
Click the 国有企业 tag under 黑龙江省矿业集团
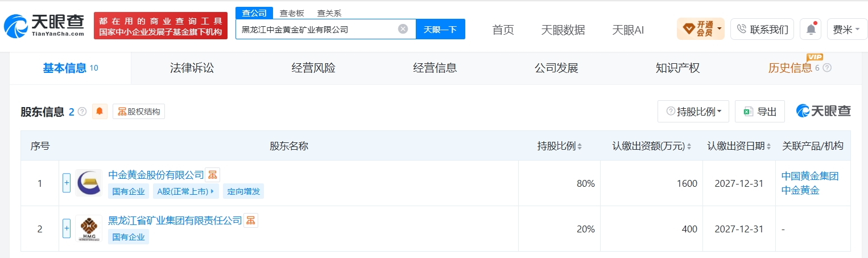[x=129, y=237]
